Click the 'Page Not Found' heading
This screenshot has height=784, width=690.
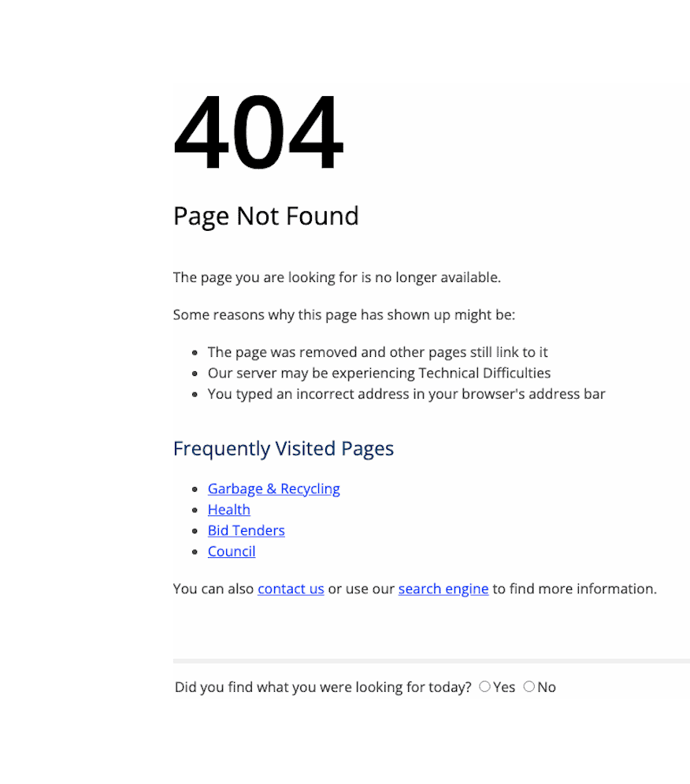click(266, 217)
